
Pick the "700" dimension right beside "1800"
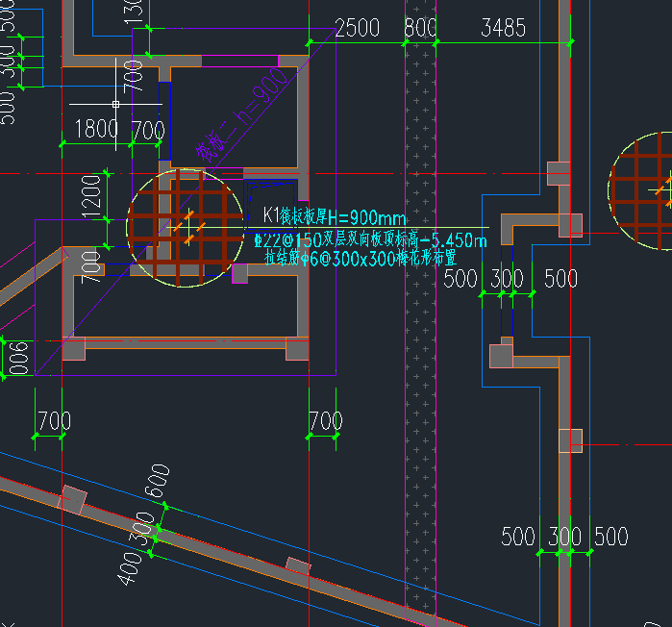[148, 130]
